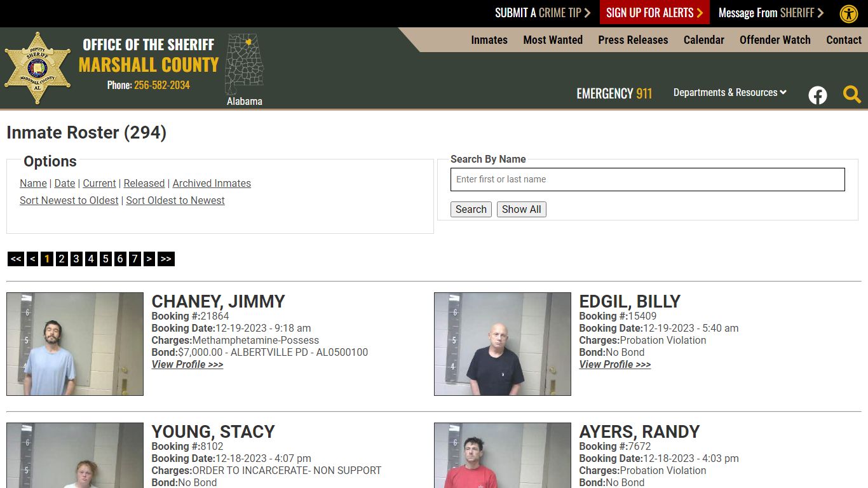Open Randy Ayers' mugshot photo
Screen dimensions: 868x488
[503, 456]
